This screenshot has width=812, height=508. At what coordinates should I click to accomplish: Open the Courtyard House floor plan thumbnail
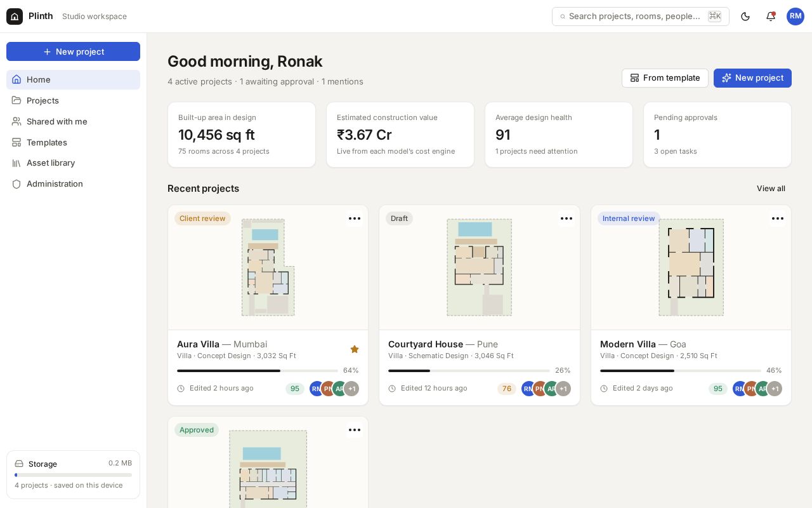[x=480, y=267]
